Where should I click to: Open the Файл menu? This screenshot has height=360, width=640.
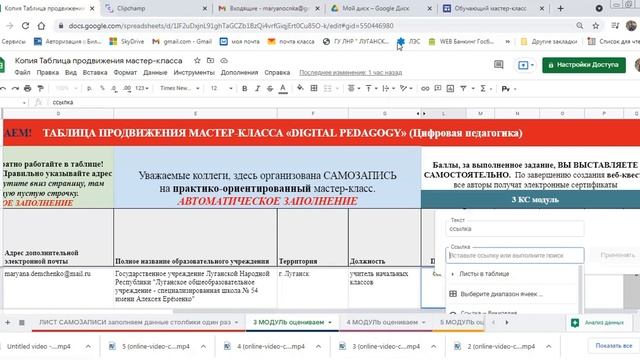22,73
